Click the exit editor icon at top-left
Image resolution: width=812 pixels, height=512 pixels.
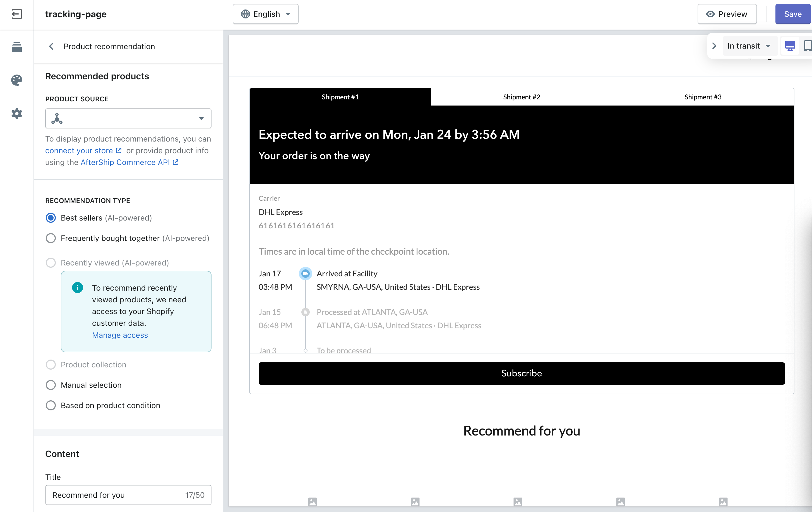point(16,14)
